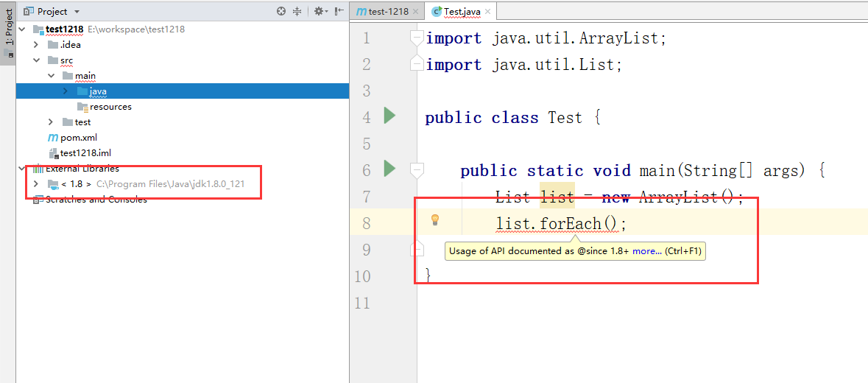
Task: Run main method via gutter arrow
Action: pos(389,168)
